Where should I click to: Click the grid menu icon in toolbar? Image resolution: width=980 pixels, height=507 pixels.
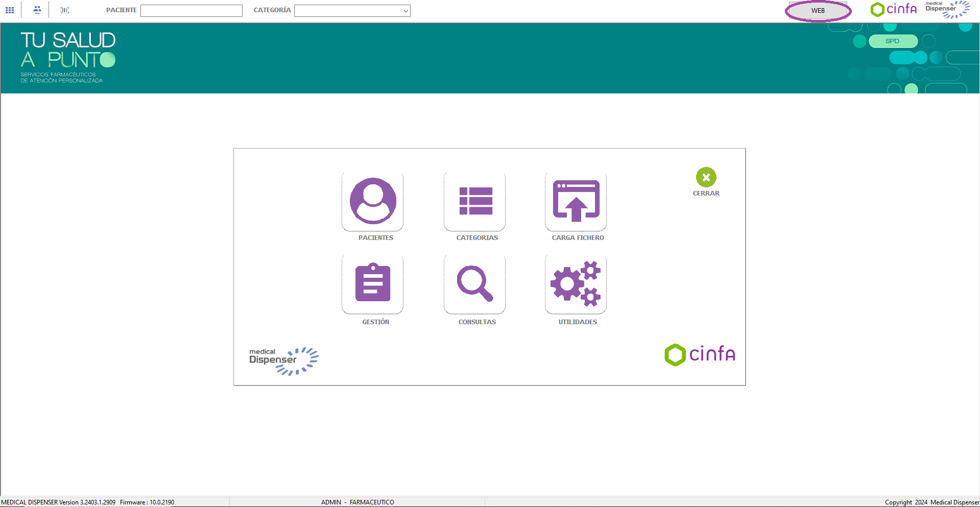pyautogui.click(x=10, y=10)
